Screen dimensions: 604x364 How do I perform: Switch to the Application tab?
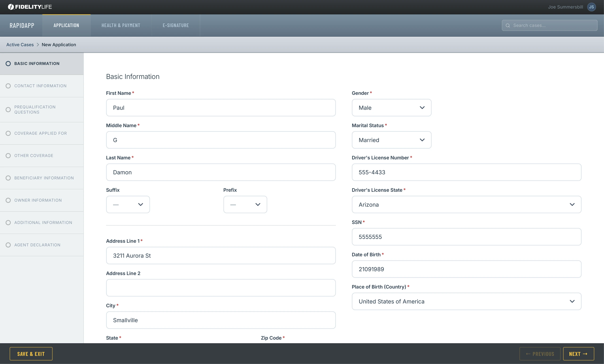67,25
